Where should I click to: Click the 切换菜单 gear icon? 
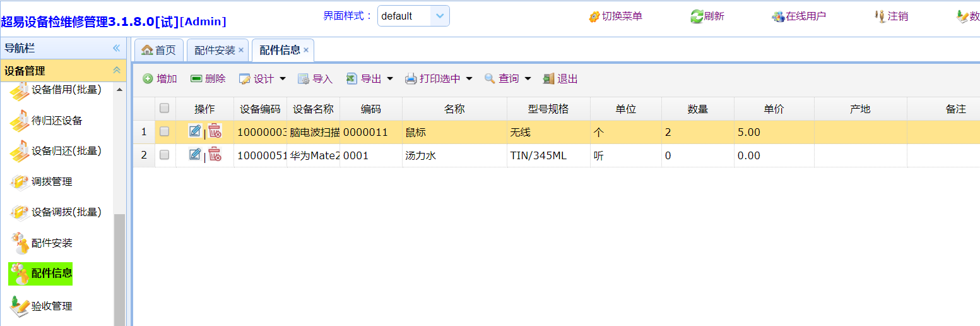point(594,16)
